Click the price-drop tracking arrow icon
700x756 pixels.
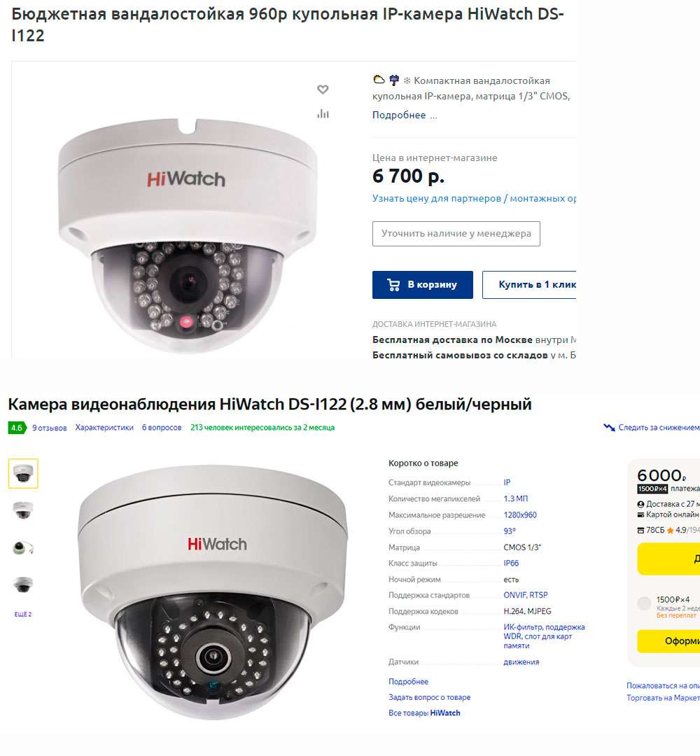pyautogui.click(x=609, y=427)
